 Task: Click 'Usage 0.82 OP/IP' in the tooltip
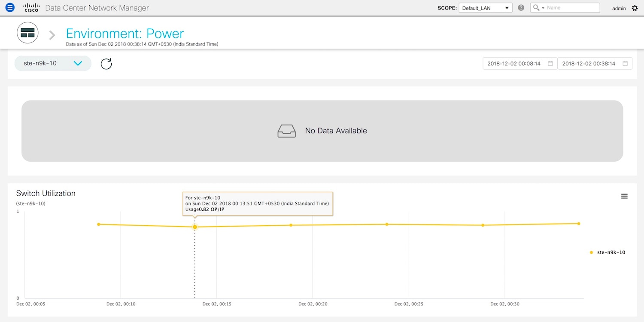click(x=205, y=209)
